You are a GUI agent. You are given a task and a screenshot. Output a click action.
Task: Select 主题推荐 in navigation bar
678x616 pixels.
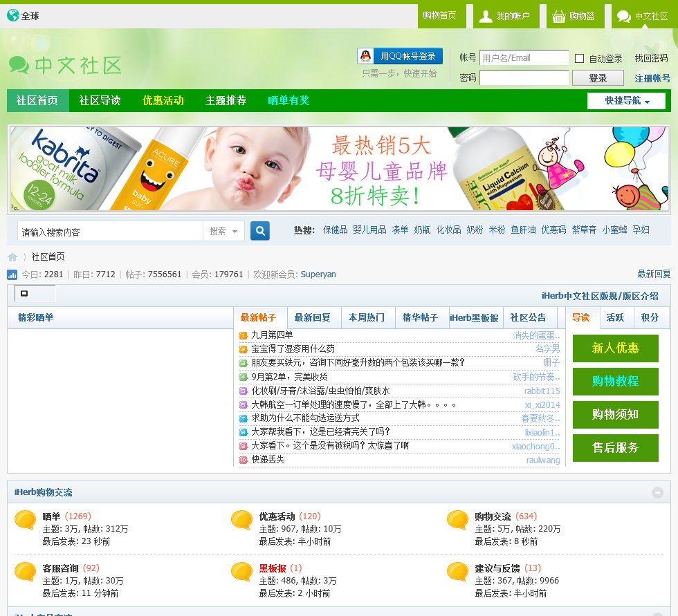click(x=226, y=101)
